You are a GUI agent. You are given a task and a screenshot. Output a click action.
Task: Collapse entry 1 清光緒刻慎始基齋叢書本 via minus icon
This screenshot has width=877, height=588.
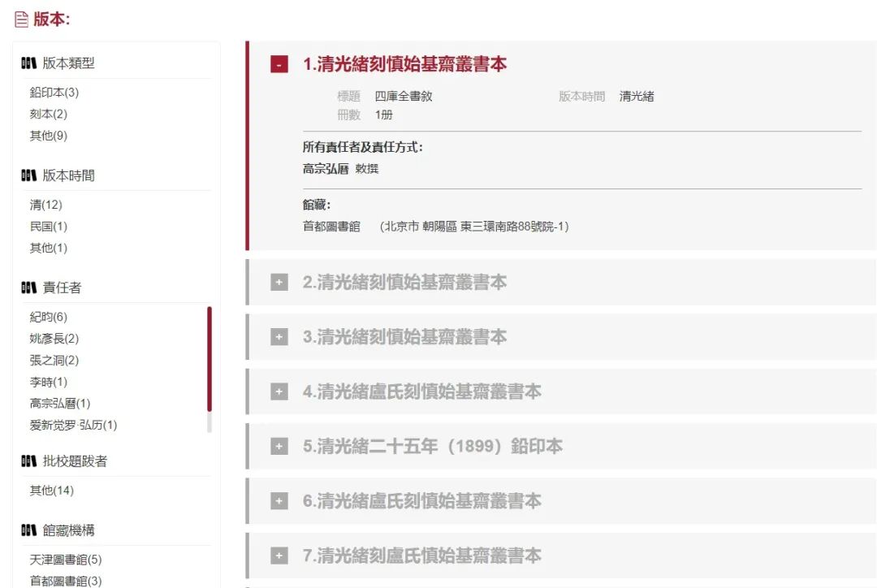[x=279, y=63]
